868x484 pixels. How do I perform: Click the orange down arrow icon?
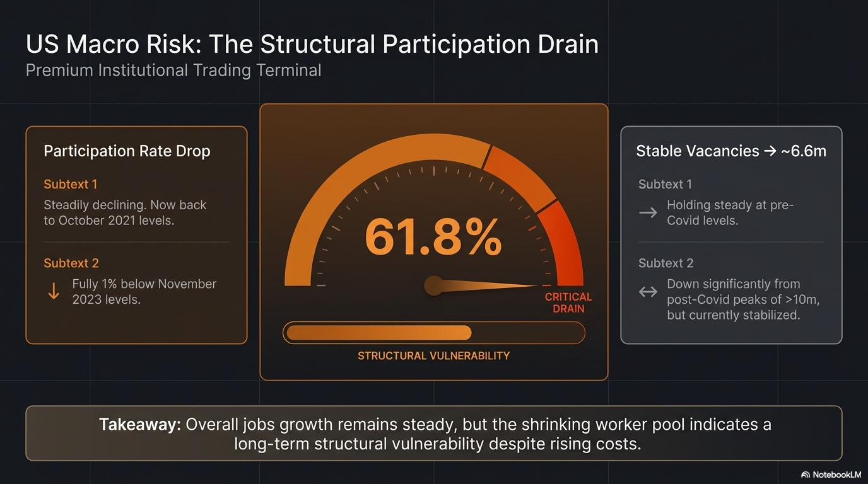click(54, 291)
